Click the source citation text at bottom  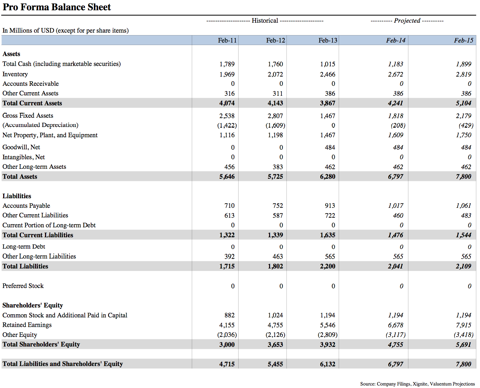click(x=417, y=384)
